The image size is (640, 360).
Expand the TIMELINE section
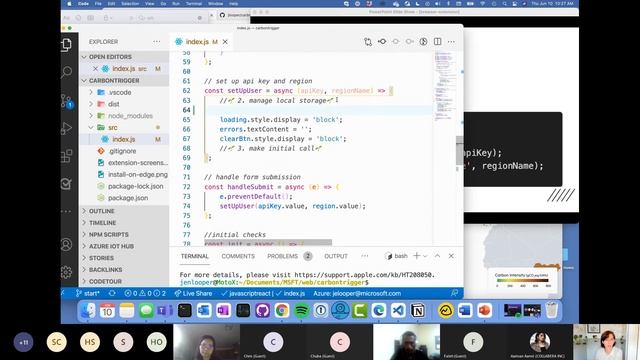[x=124, y=223]
